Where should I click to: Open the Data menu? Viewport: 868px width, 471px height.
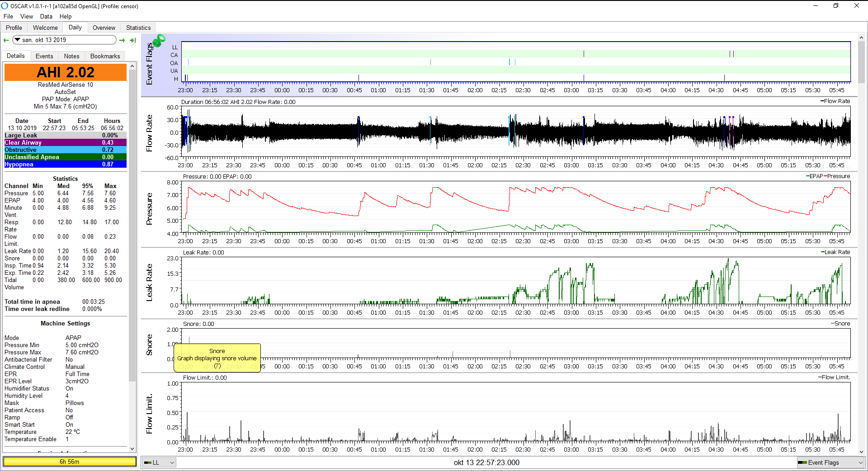click(46, 16)
